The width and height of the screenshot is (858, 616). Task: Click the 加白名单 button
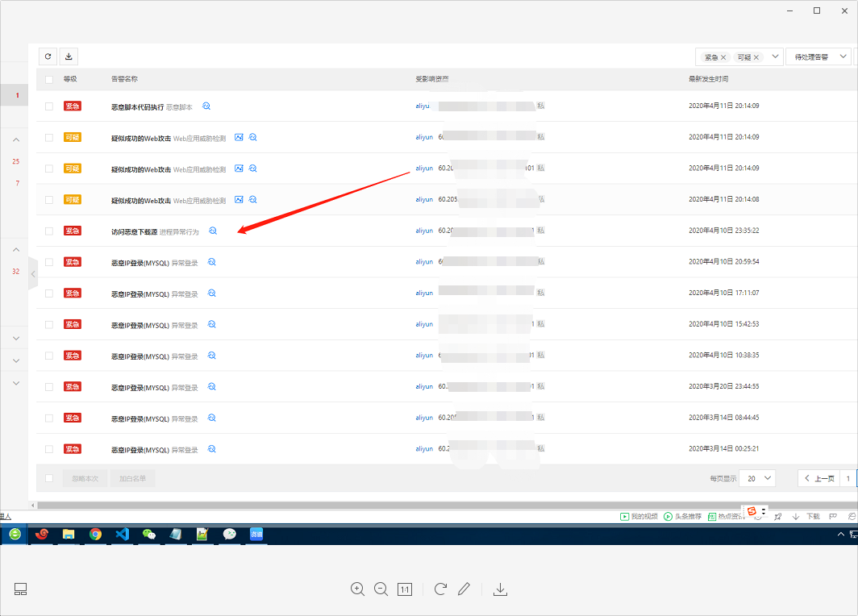(132, 478)
